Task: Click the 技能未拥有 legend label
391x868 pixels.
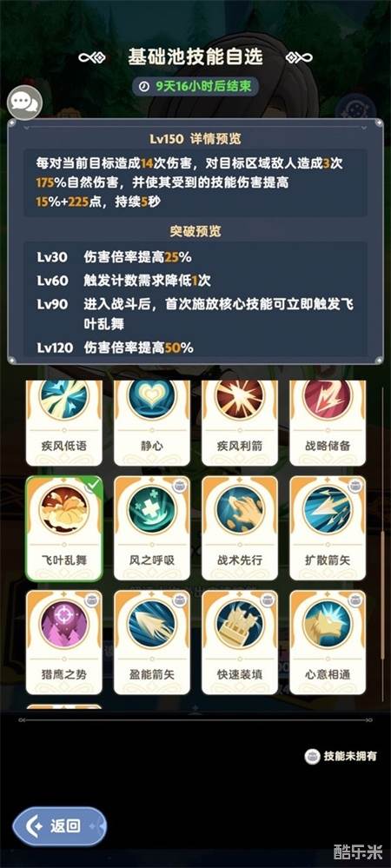Action: 341,756
